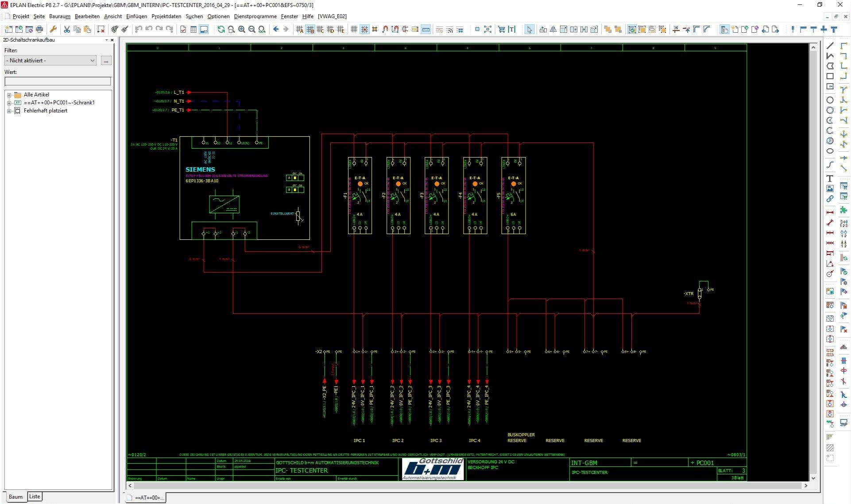This screenshot has height=504, width=851.
Task: Open the Projekt menu
Action: pos(21,16)
